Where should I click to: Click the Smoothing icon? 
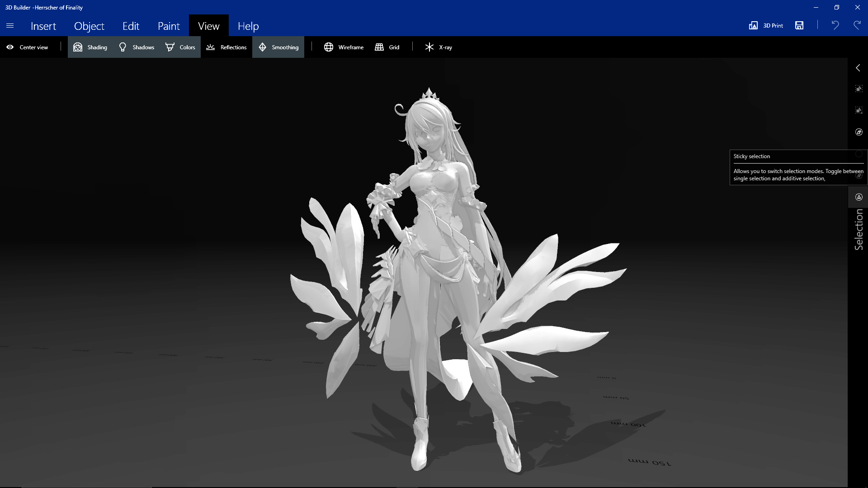(263, 47)
